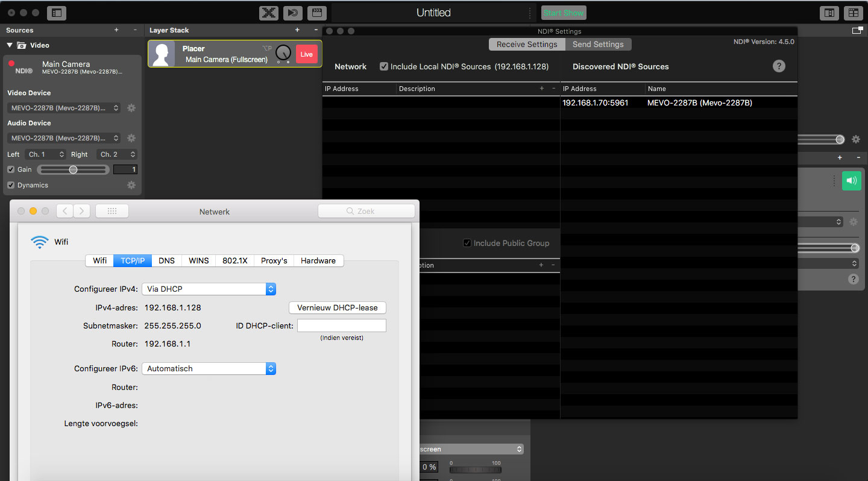Toggle the Dynamics checkbox

tap(11, 185)
